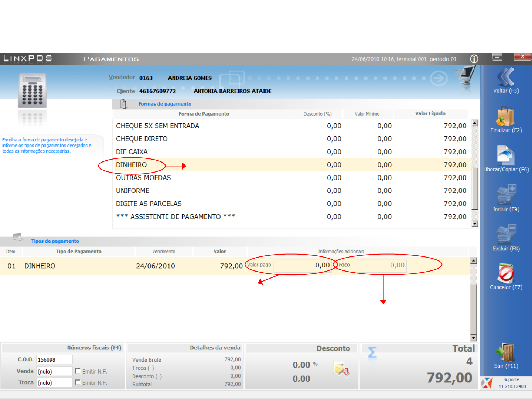Image resolution: width=532 pixels, height=399 pixels.
Task: Click the calculator icon
Action: 33,91
